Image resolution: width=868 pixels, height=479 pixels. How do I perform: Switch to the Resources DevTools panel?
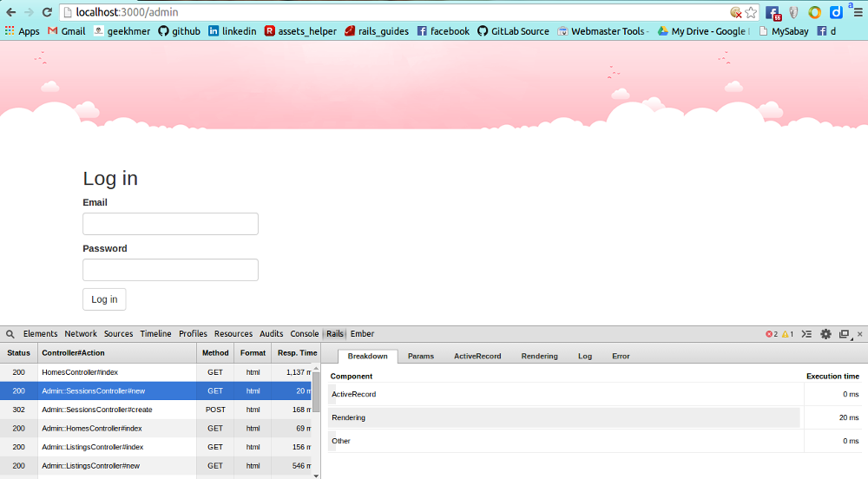tap(233, 334)
